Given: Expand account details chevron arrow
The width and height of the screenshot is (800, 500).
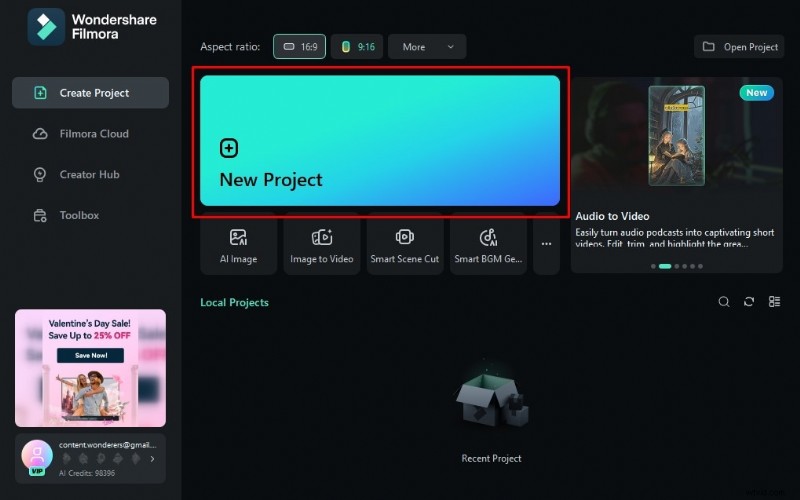Looking at the screenshot, I should [x=152, y=459].
